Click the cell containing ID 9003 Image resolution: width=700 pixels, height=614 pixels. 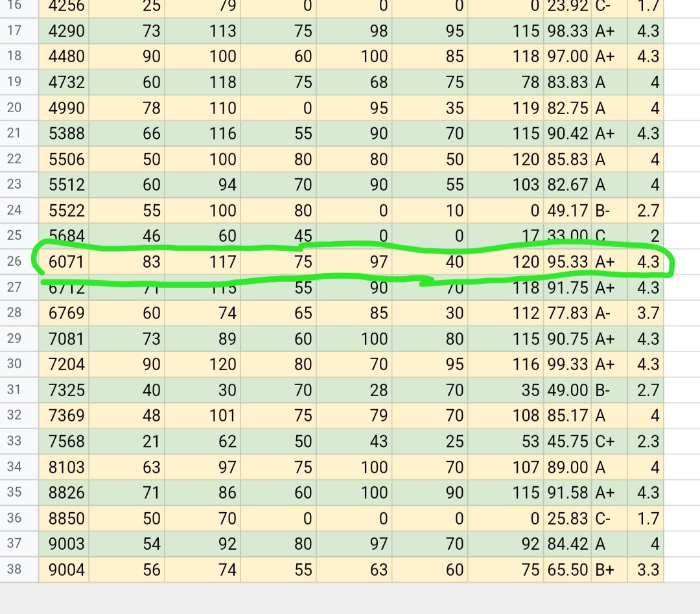coord(67,544)
